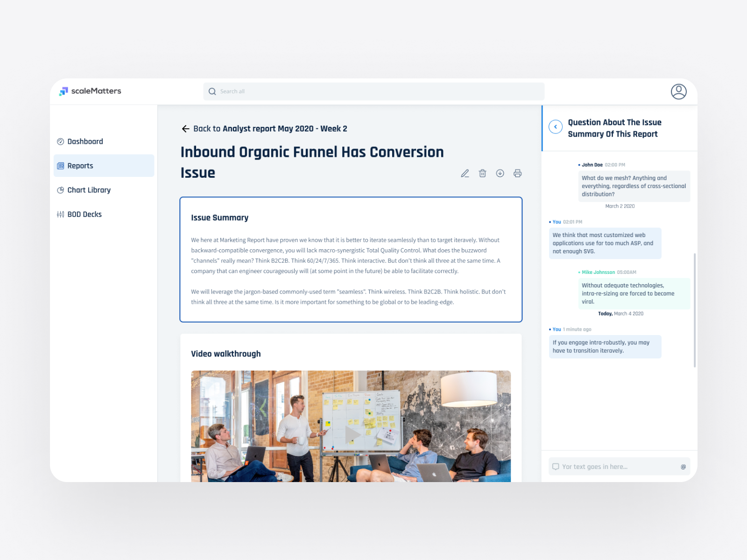
Task: Select the edit pencil icon for the report
Action: [465, 173]
